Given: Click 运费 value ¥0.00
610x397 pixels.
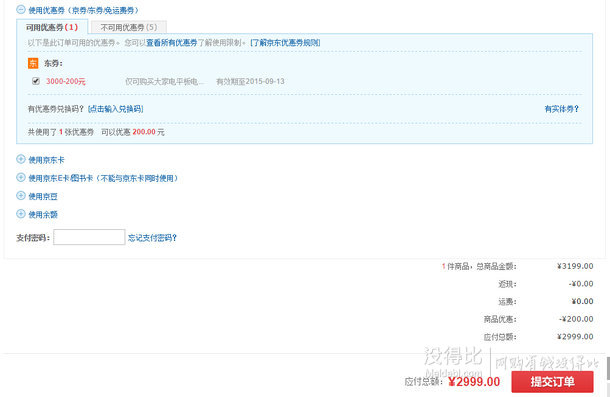Looking at the screenshot, I should pos(582,301).
